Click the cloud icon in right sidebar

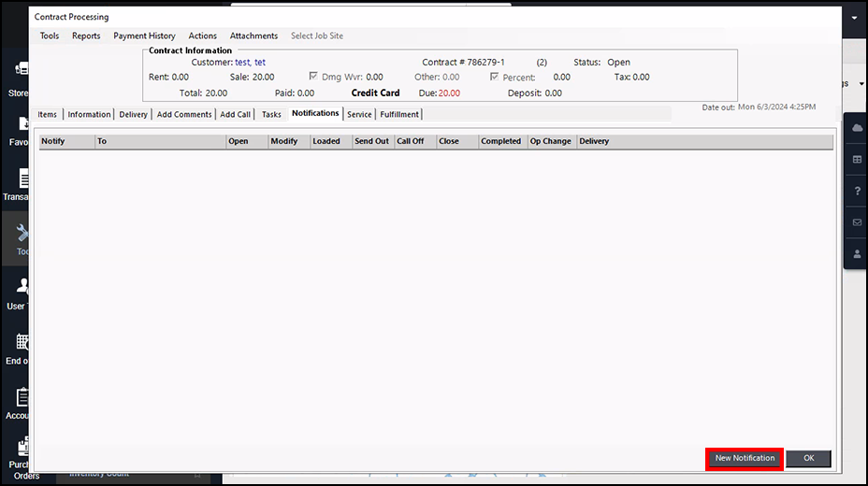(857, 128)
